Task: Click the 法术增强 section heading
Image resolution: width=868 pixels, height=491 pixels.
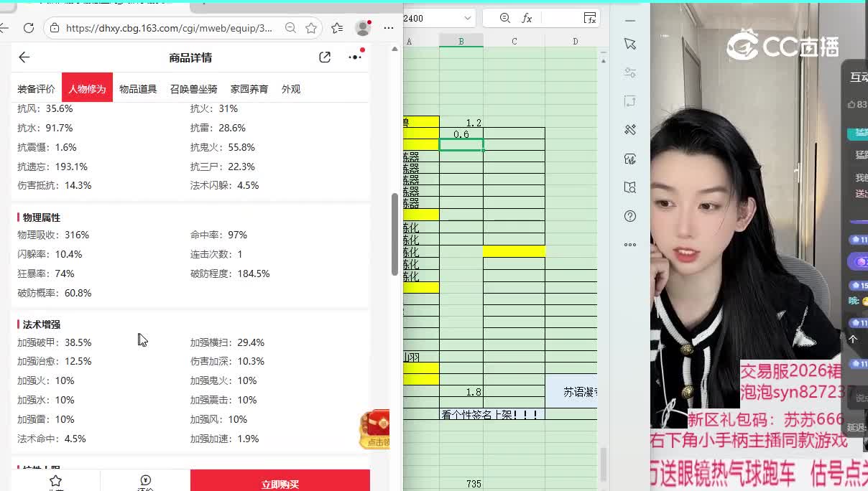Action: (x=41, y=324)
